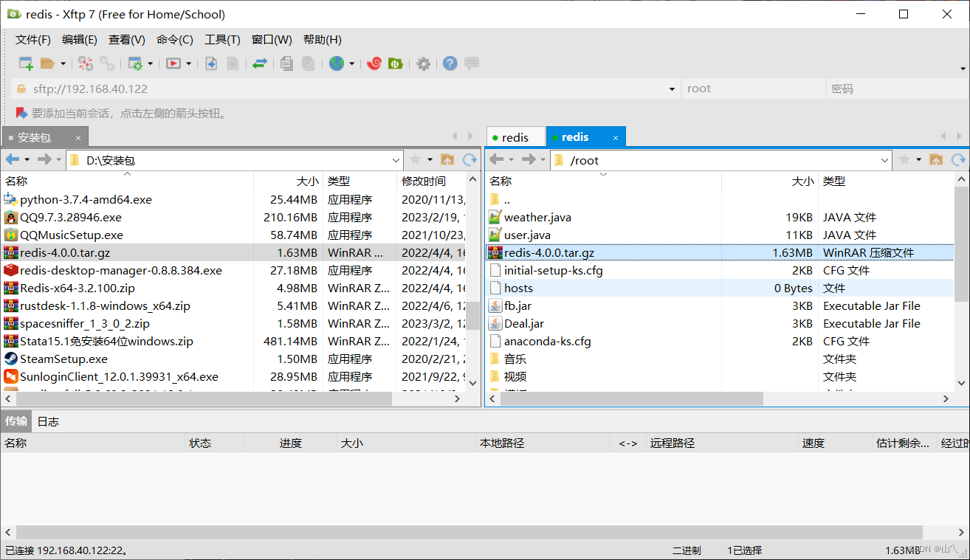Screen dimensions: 970x560
Task: Switch to the 日志 tab
Action: click(48, 421)
